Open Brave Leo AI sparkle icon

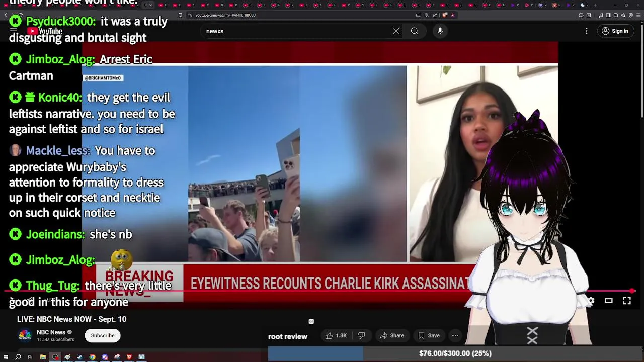click(x=623, y=15)
